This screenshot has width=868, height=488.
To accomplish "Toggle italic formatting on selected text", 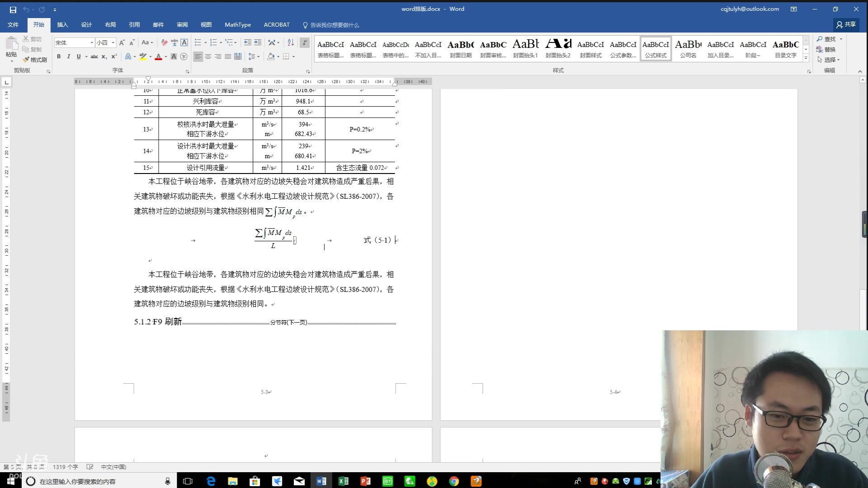I will pyautogui.click(x=69, y=56).
